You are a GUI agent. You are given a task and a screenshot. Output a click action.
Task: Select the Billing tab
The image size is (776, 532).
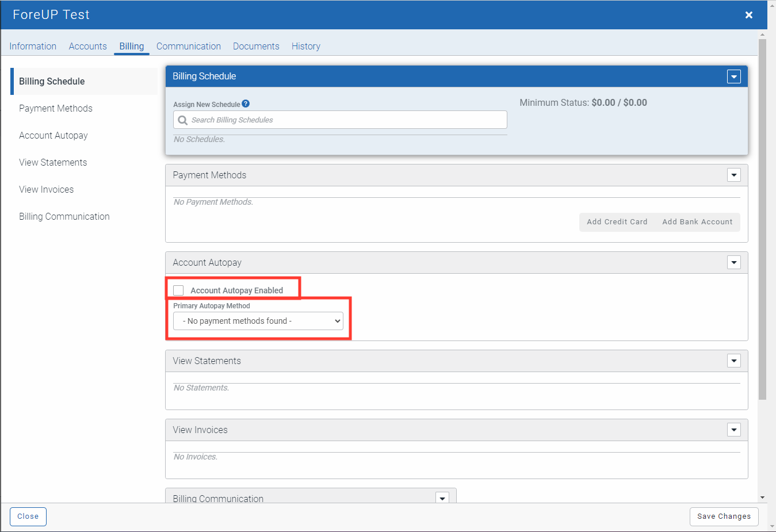[132, 46]
